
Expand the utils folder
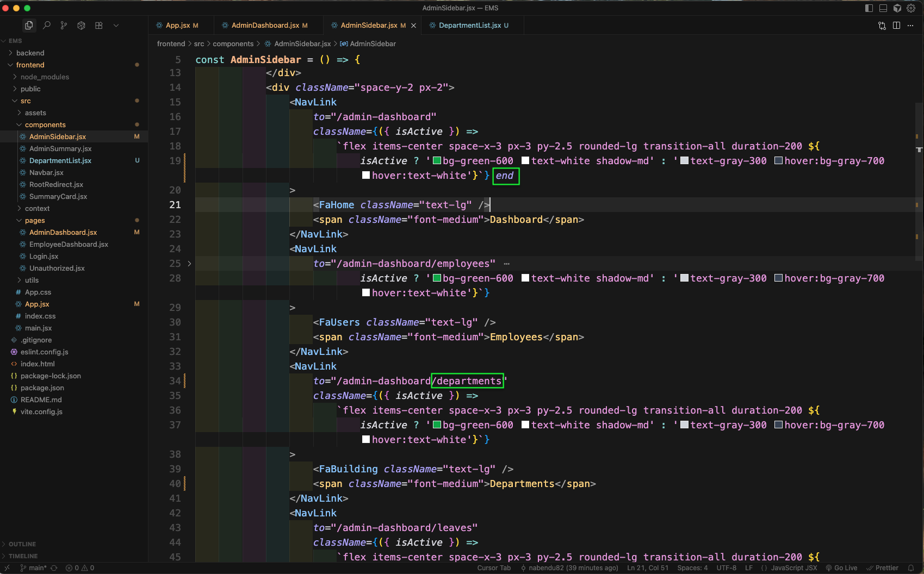coord(74,280)
